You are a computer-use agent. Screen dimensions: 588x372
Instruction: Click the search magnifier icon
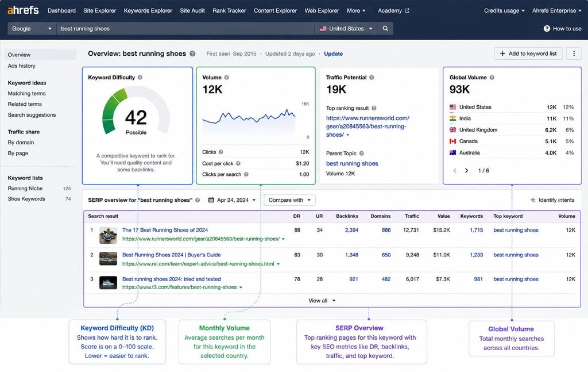tap(385, 29)
